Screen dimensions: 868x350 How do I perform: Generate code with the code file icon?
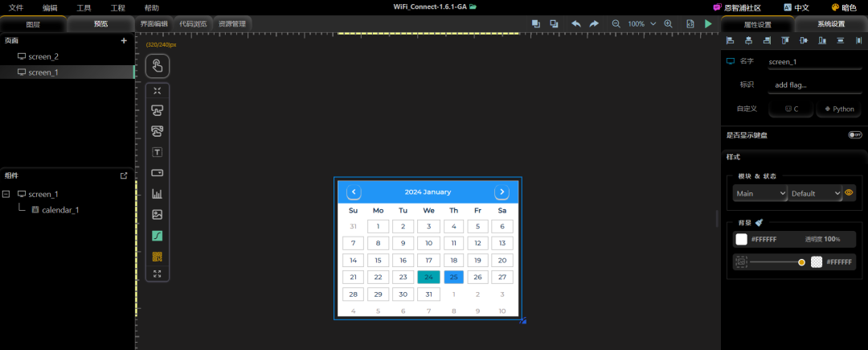tap(690, 24)
